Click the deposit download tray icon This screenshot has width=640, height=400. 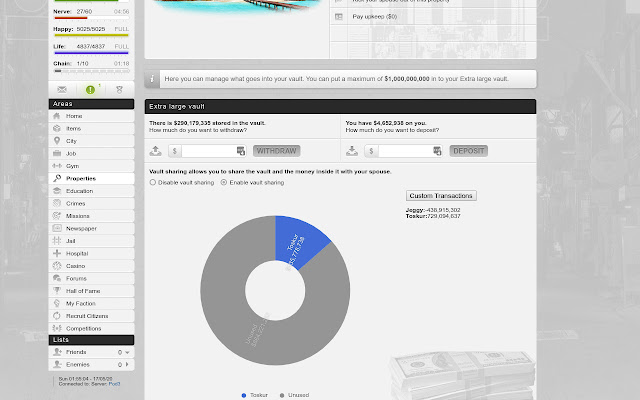click(352, 151)
